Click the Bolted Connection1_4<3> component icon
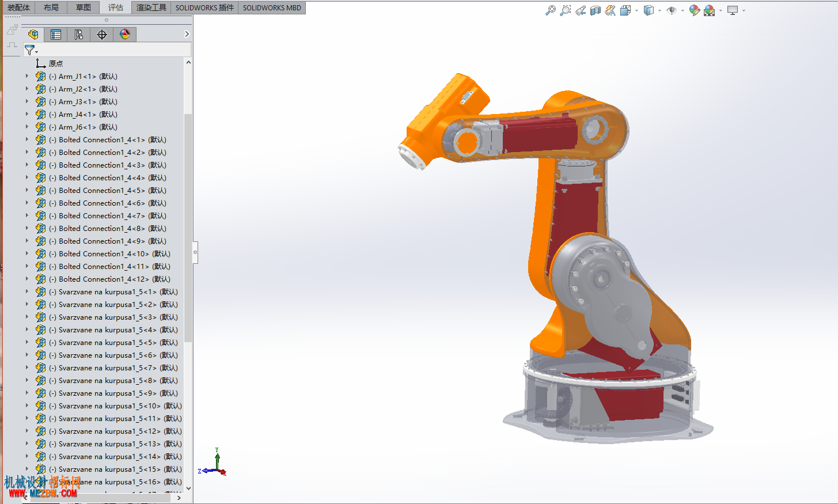This screenshot has height=504, width=838. tap(41, 165)
